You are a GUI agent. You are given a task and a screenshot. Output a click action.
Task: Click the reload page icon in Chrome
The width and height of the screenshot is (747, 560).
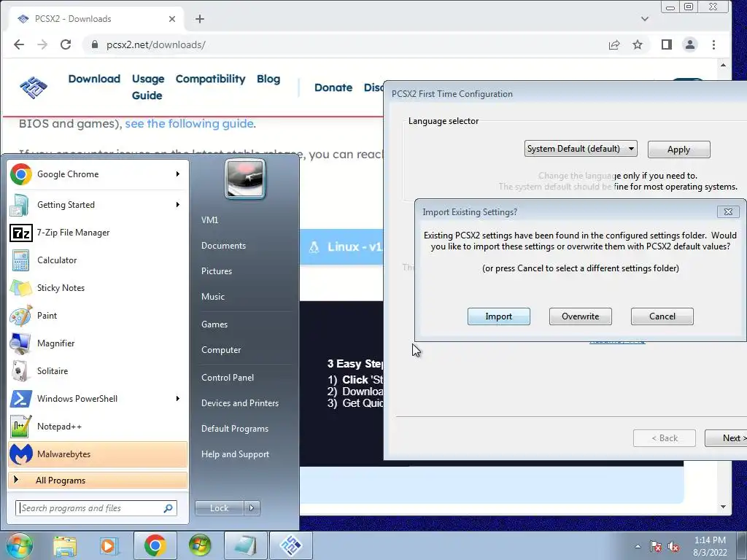(x=66, y=44)
